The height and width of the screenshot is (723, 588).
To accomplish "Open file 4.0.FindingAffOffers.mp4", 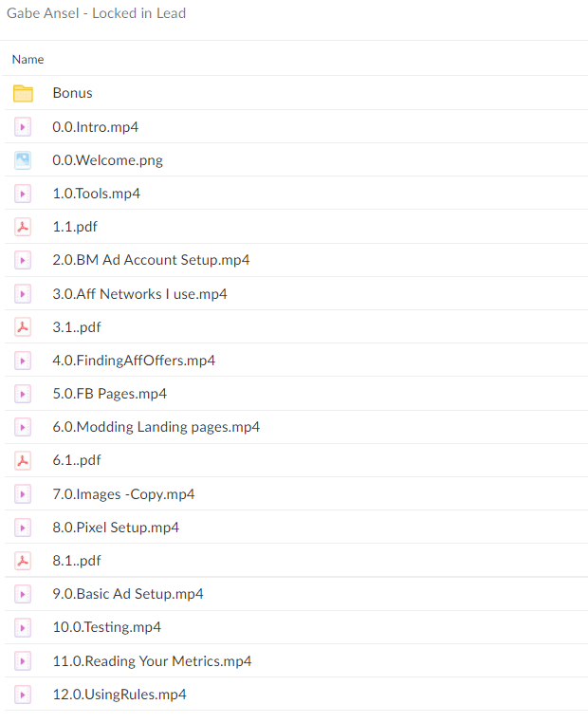I will point(134,361).
